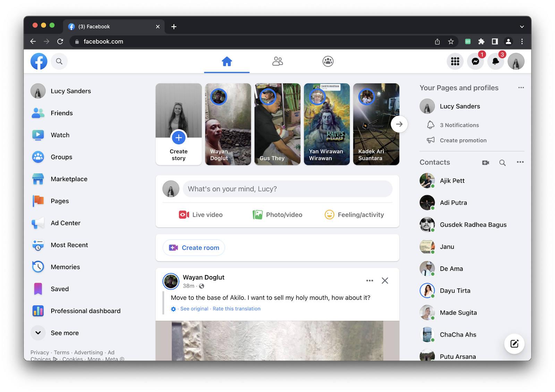Click the What's on your mind field
The height and width of the screenshot is (392, 555).
point(288,189)
